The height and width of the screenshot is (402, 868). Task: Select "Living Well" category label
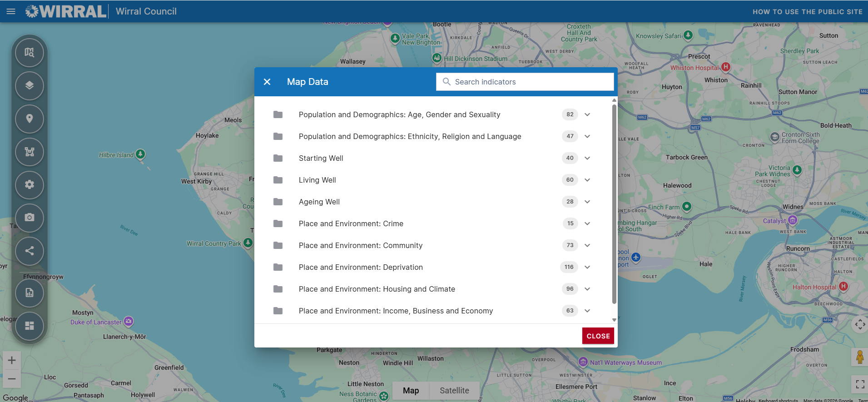(317, 180)
